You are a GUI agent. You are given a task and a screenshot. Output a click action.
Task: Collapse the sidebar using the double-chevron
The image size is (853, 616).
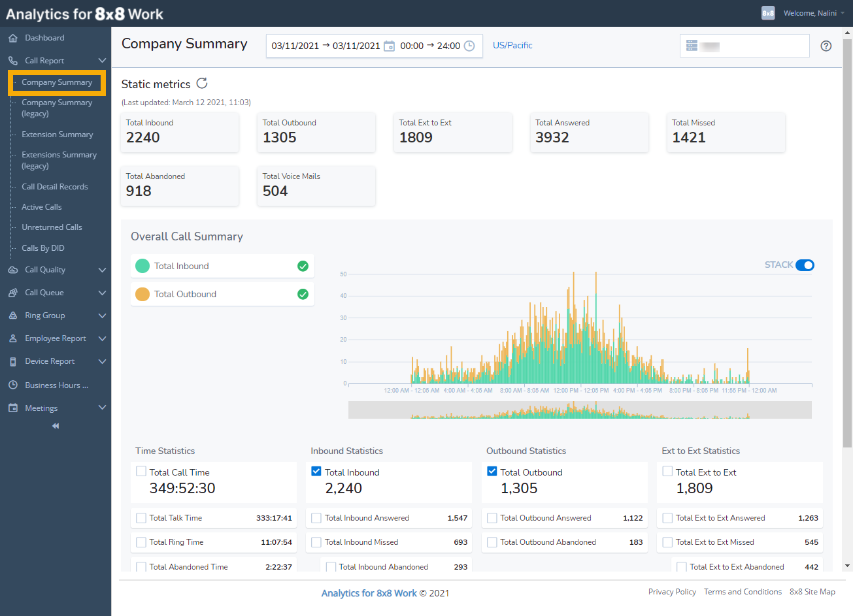[x=56, y=425]
